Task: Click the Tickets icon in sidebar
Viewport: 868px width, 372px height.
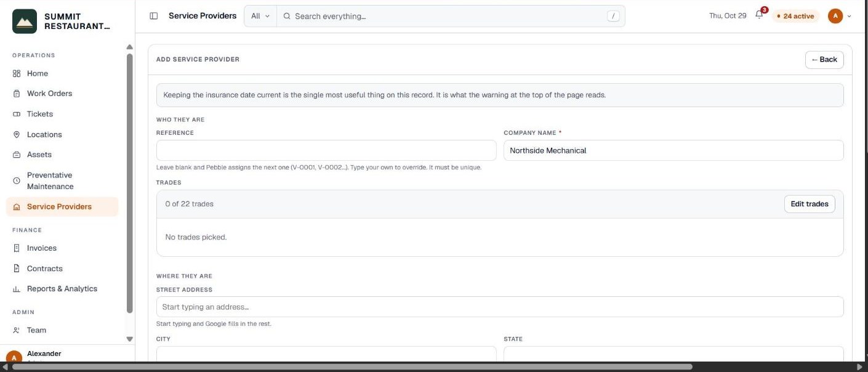Action: 17,114
